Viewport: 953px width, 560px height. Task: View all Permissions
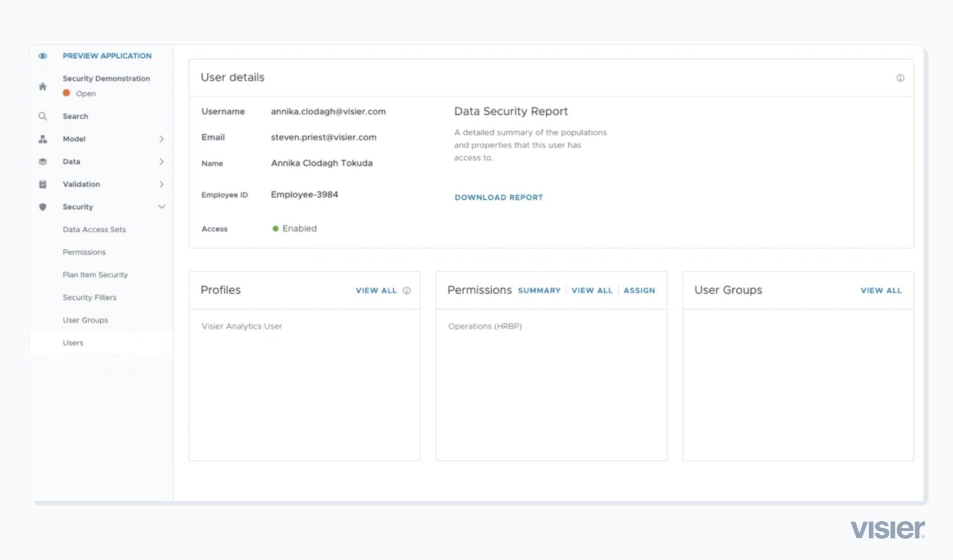pyautogui.click(x=591, y=290)
